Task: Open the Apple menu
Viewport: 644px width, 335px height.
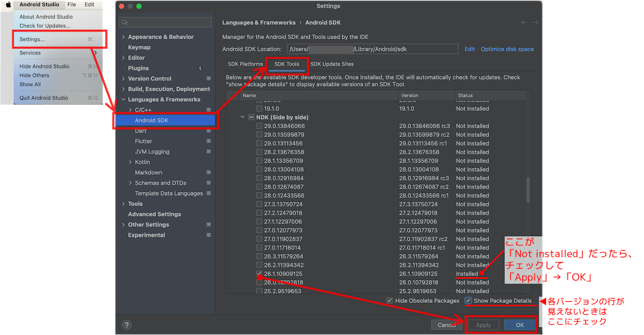Action: [x=8, y=4]
